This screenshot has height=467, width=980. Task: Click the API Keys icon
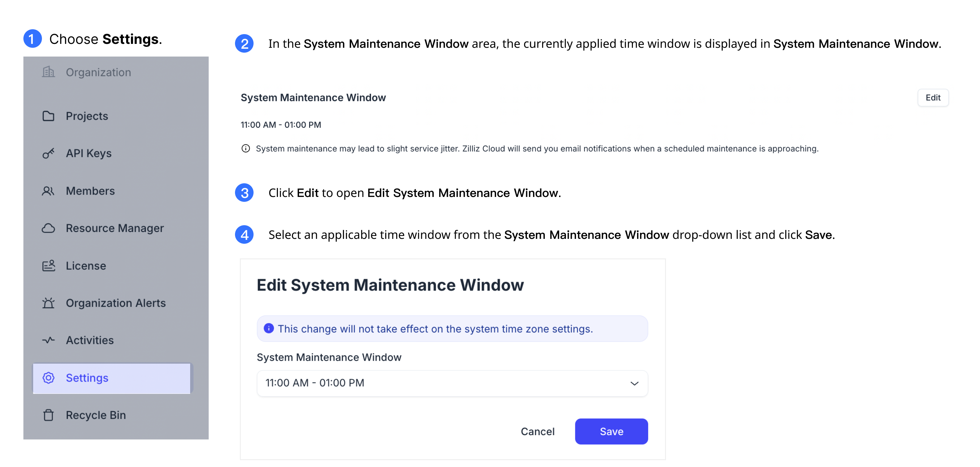point(48,152)
